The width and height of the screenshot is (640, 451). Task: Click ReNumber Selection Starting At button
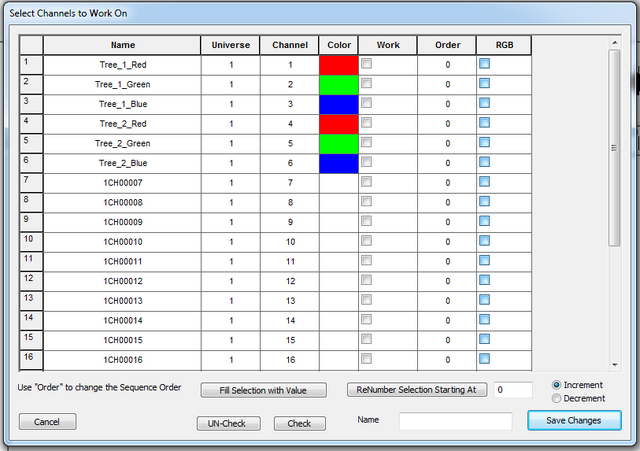click(417, 390)
